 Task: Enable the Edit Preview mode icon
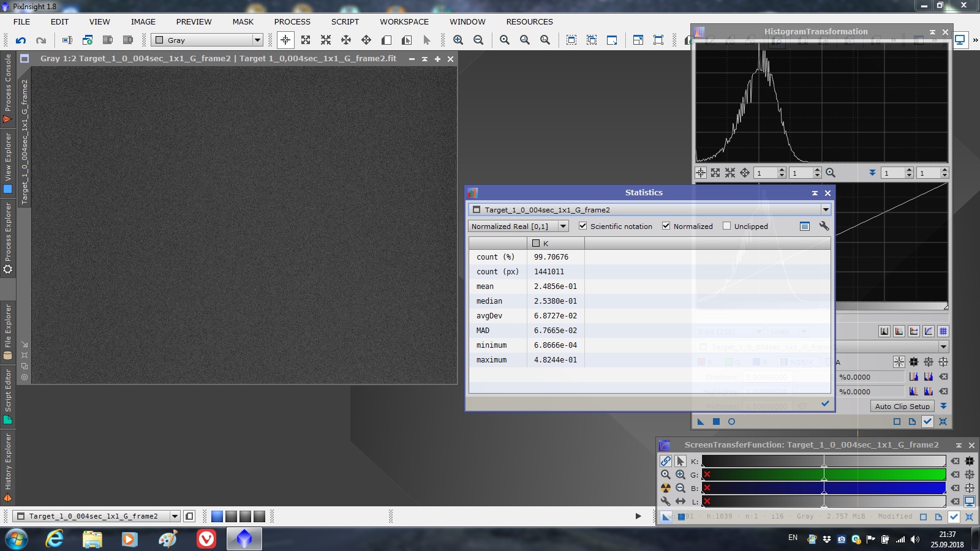407,40
